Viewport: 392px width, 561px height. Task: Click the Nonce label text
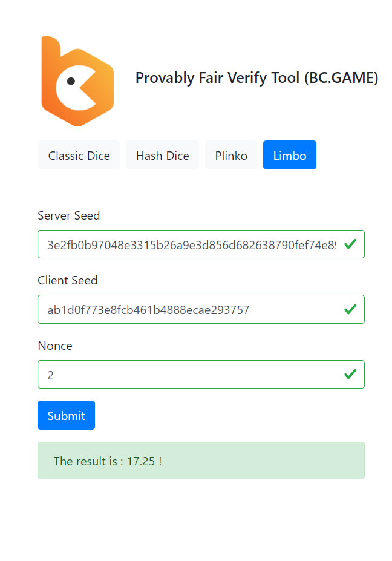(x=55, y=346)
